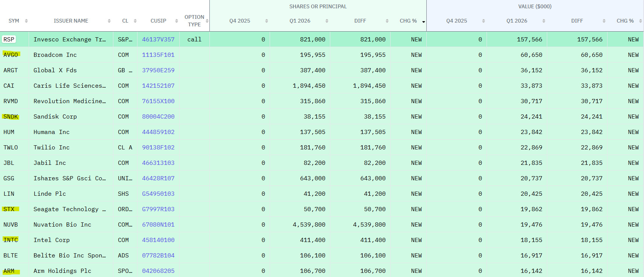Click the CAI ticker symbol
Image resolution: width=644 pixels, height=277 pixels.
tap(9, 86)
